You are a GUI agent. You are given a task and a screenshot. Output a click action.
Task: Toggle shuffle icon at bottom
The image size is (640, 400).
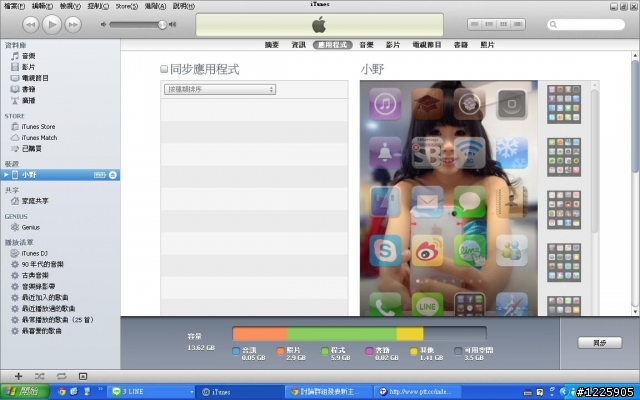40,376
